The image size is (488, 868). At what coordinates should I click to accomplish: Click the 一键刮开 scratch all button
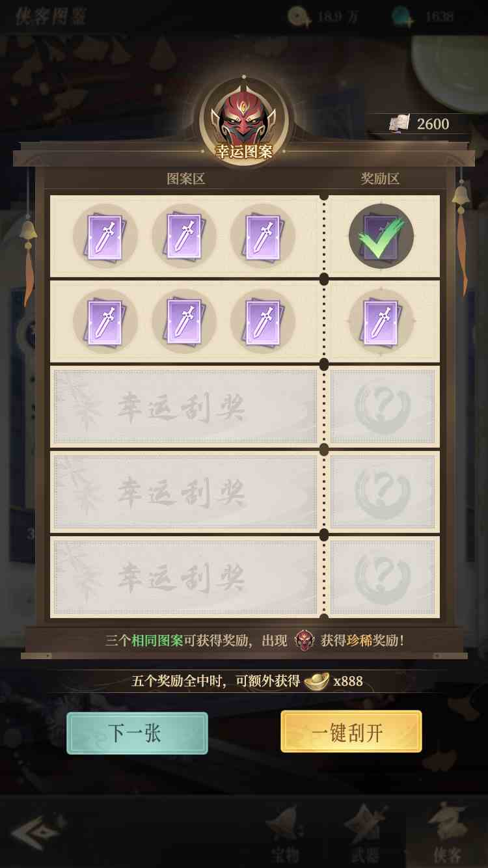point(351,732)
